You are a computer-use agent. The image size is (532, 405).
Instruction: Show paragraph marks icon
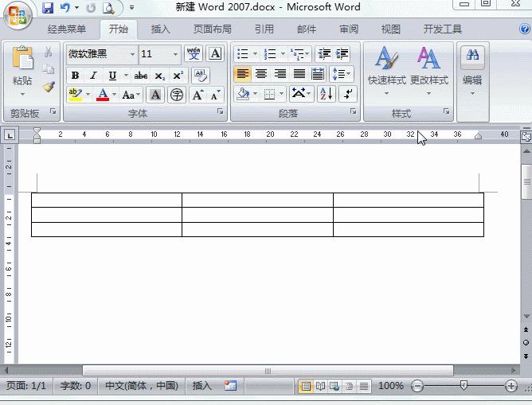348,94
